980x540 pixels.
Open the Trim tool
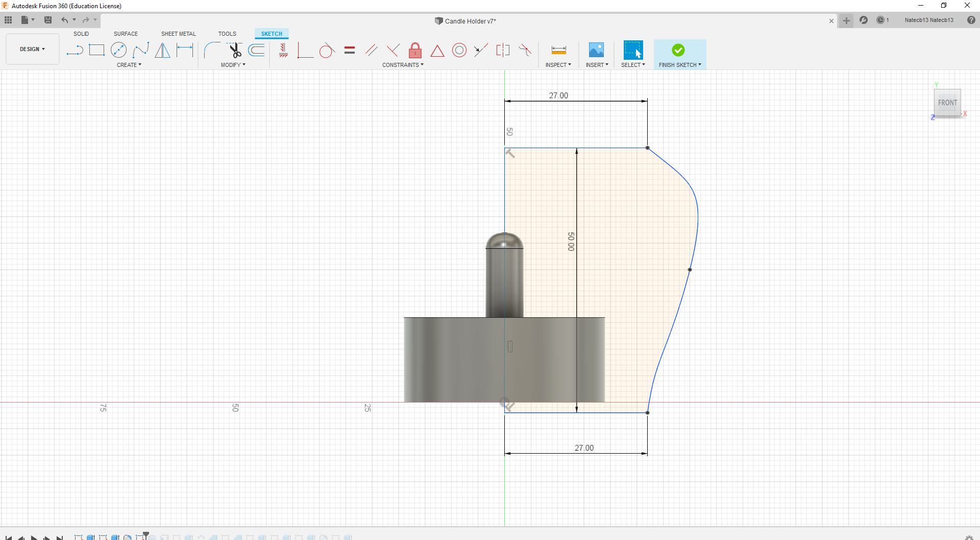coord(234,50)
